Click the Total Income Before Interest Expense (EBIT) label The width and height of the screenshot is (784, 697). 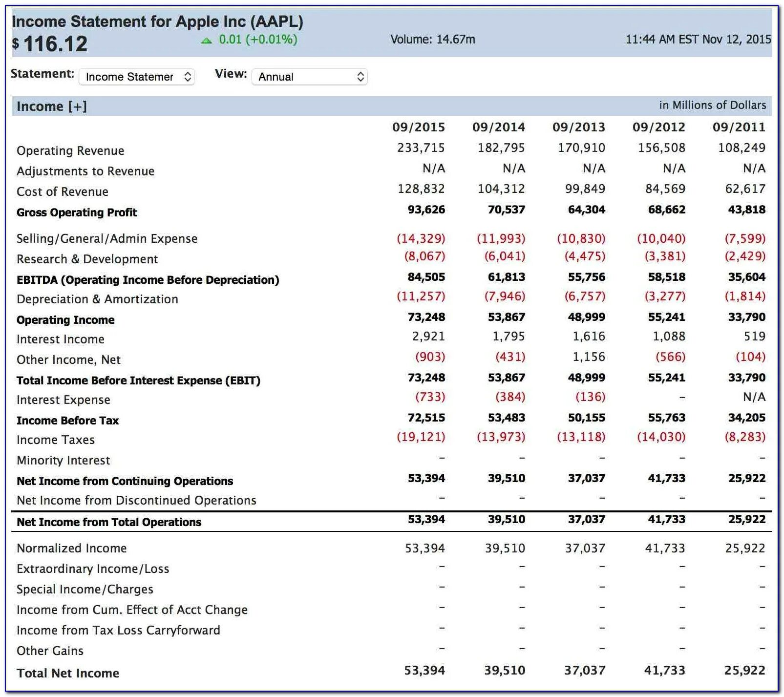coord(138,380)
